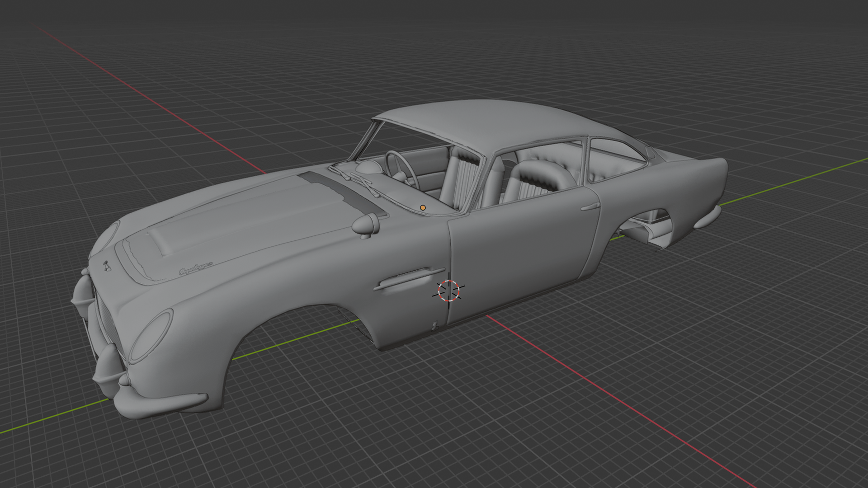Select the fender-mounted side mirror
This screenshot has width=868, height=488.
tap(366, 225)
